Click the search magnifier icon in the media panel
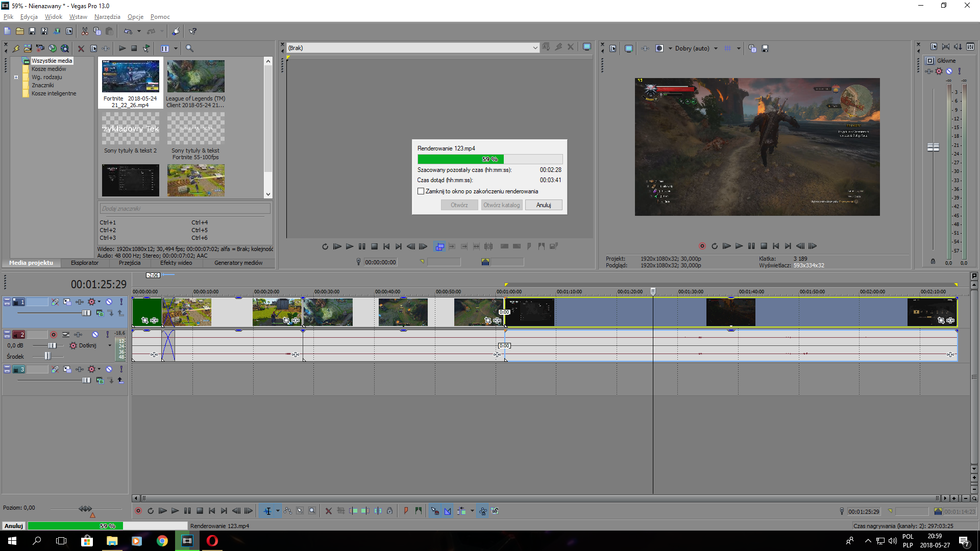The height and width of the screenshot is (551, 980). pos(189,48)
